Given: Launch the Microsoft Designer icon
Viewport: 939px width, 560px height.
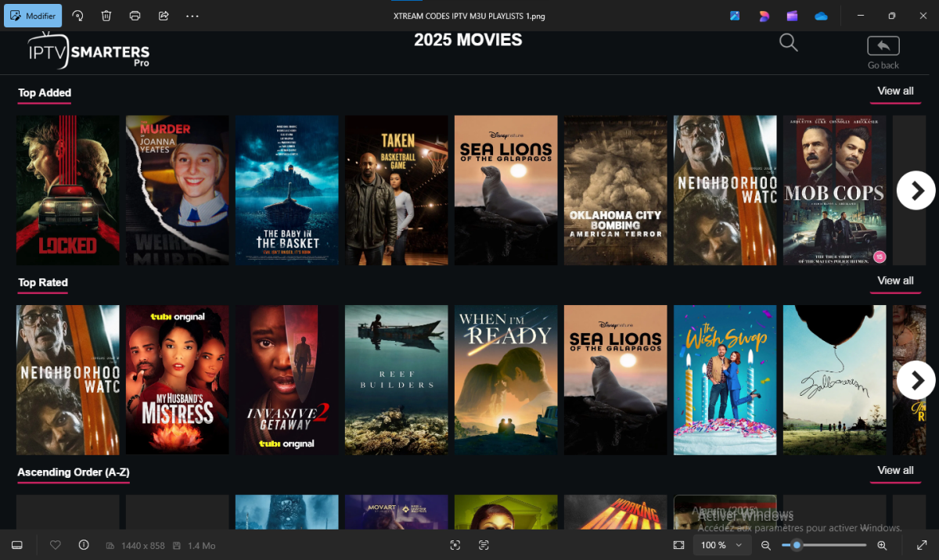Looking at the screenshot, I should 764,16.
